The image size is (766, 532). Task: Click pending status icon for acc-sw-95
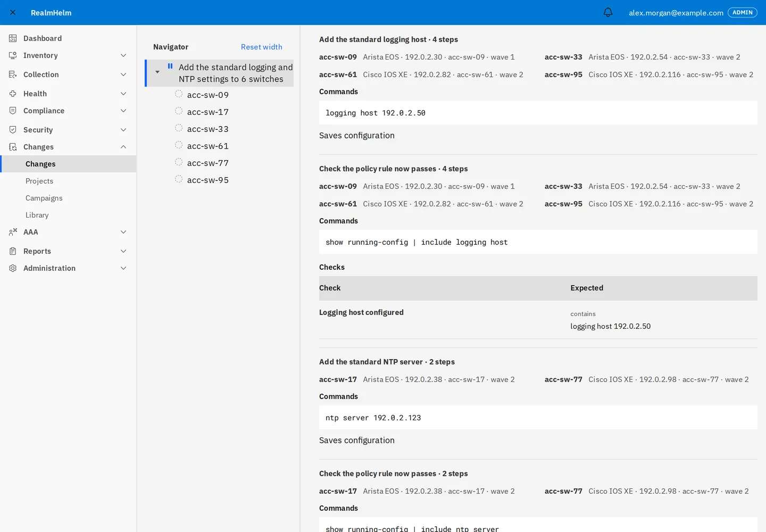(179, 179)
